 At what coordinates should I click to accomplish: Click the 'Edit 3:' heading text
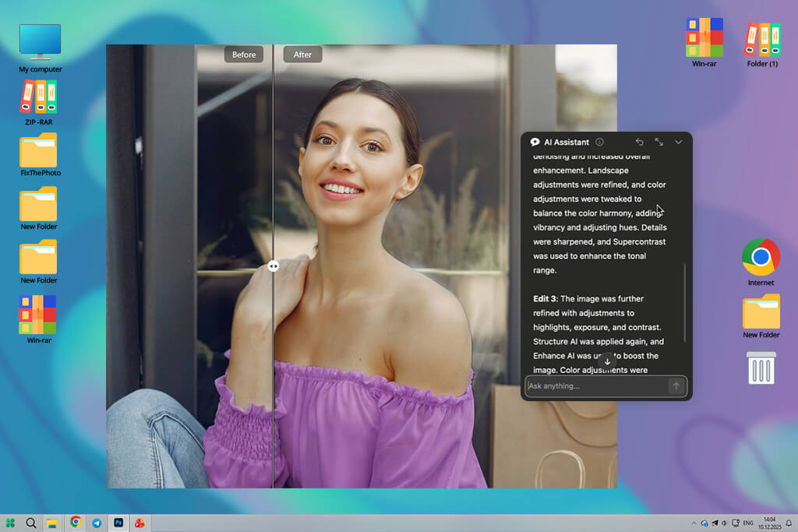546,298
